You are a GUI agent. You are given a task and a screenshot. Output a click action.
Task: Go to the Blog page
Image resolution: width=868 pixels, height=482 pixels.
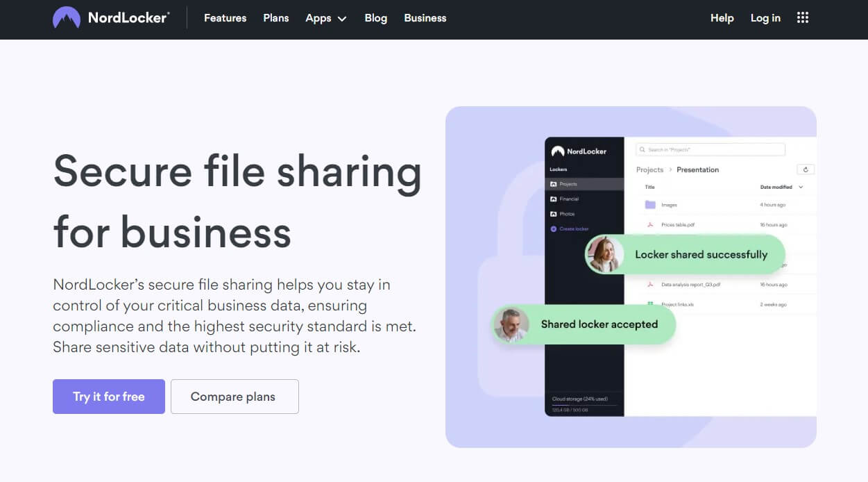coord(376,18)
